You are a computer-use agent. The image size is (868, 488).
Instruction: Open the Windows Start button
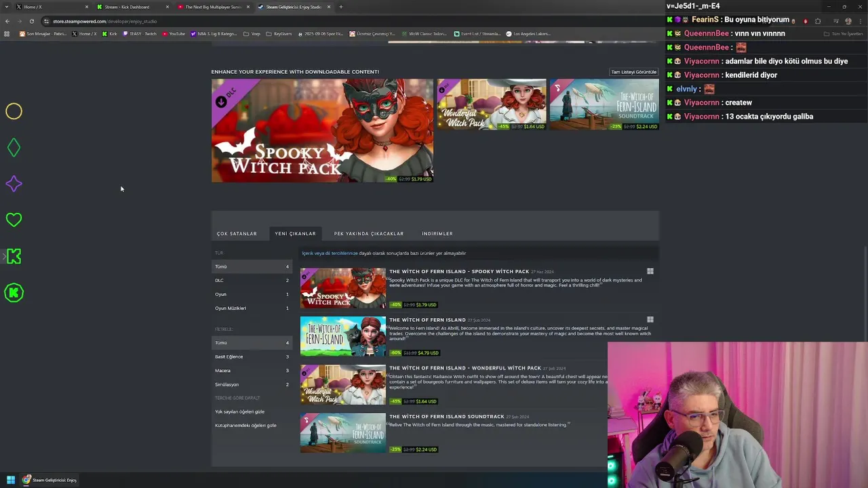click(11, 480)
